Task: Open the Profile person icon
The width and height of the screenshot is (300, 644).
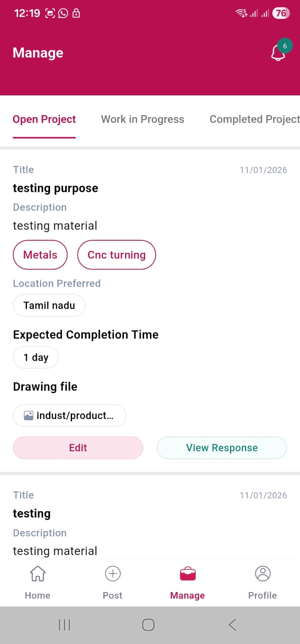Action: [263, 574]
